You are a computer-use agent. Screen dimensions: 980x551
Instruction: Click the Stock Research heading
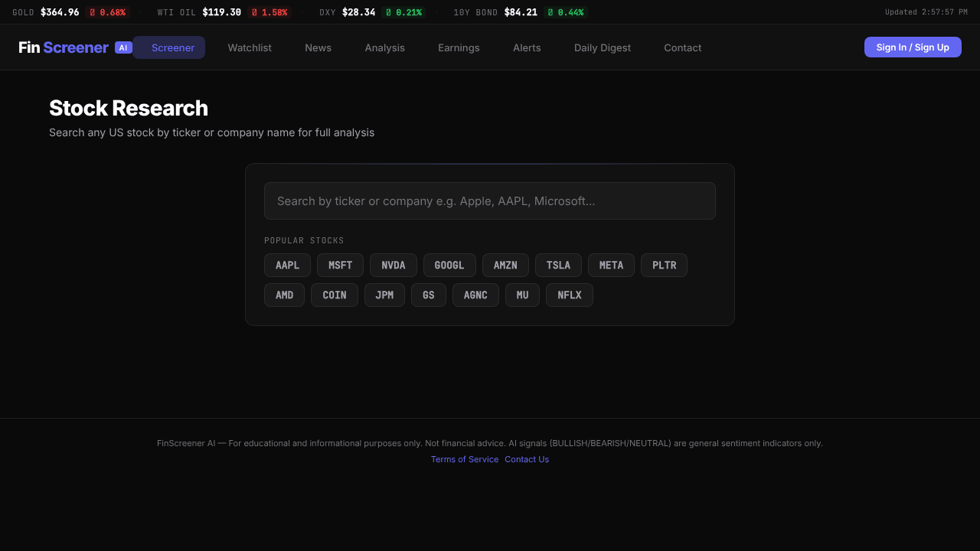click(x=129, y=108)
